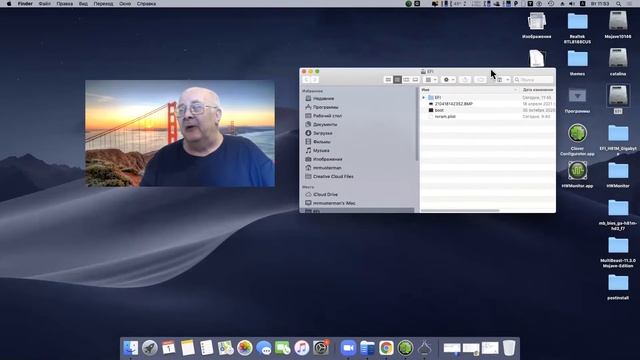This screenshot has height=360, width=640.
Task: Open Notes from the Dock
Action: point(188,348)
